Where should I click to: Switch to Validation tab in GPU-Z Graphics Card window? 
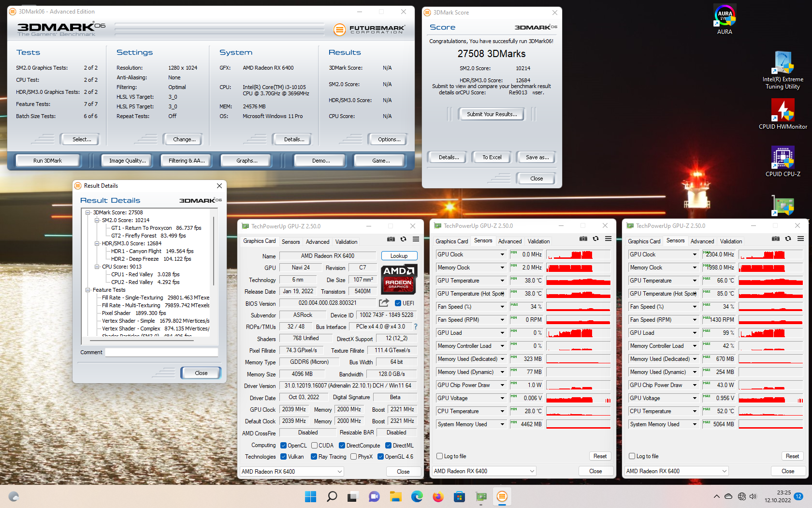(347, 242)
